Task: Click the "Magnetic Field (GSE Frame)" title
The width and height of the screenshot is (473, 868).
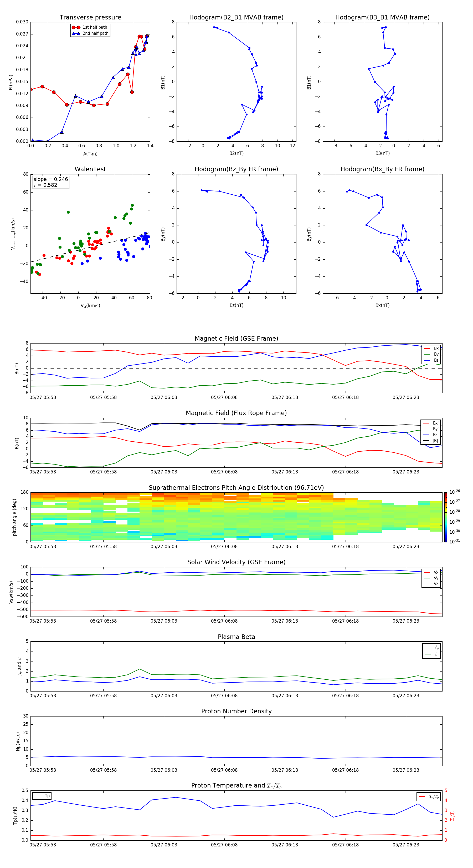Action: (x=236, y=339)
